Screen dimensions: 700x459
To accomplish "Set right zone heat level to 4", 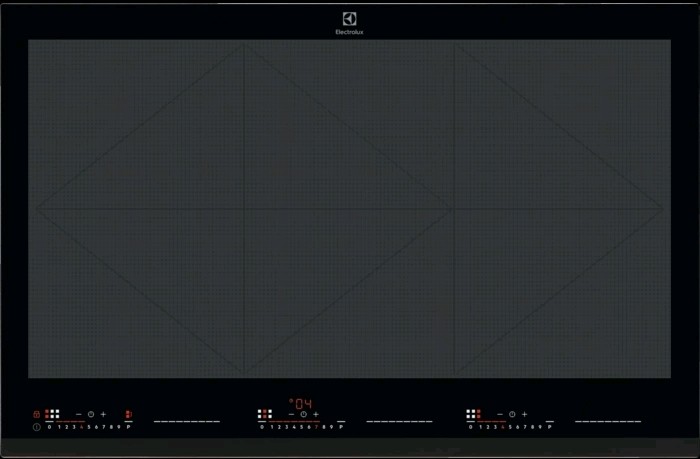I will tap(503, 427).
